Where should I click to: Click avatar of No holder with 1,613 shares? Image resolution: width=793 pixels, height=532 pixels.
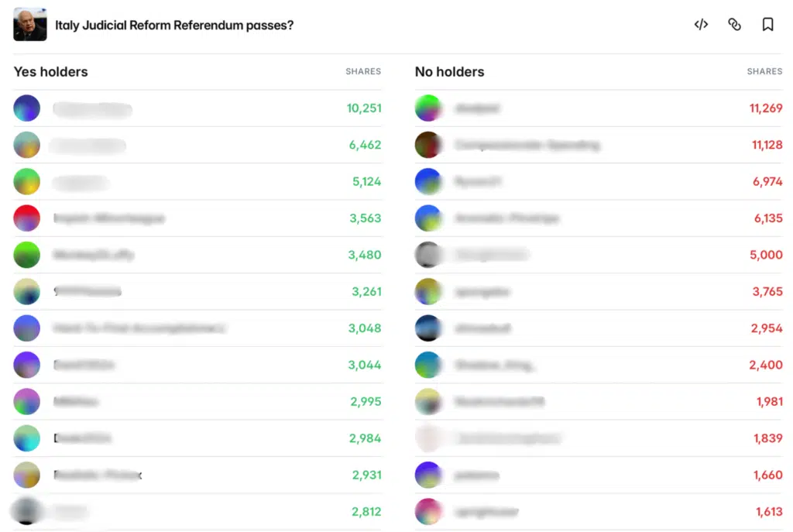click(428, 512)
